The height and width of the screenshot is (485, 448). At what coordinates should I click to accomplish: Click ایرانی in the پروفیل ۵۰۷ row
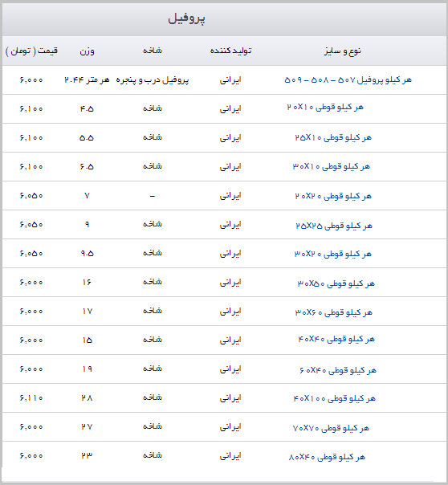[230, 80]
